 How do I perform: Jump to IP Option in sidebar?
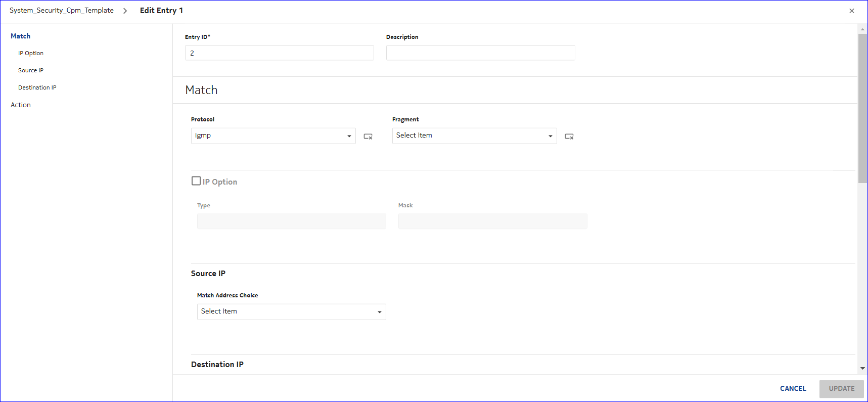click(31, 53)
